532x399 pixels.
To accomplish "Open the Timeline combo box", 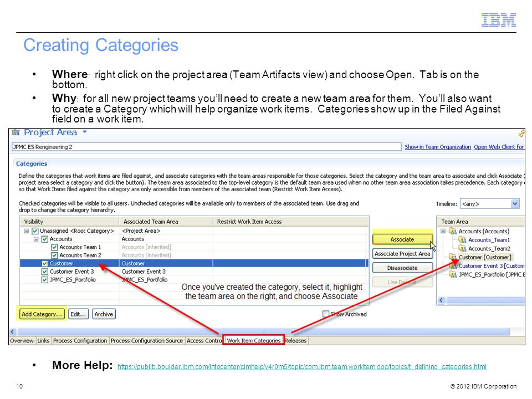I will (x=489, y=204).
